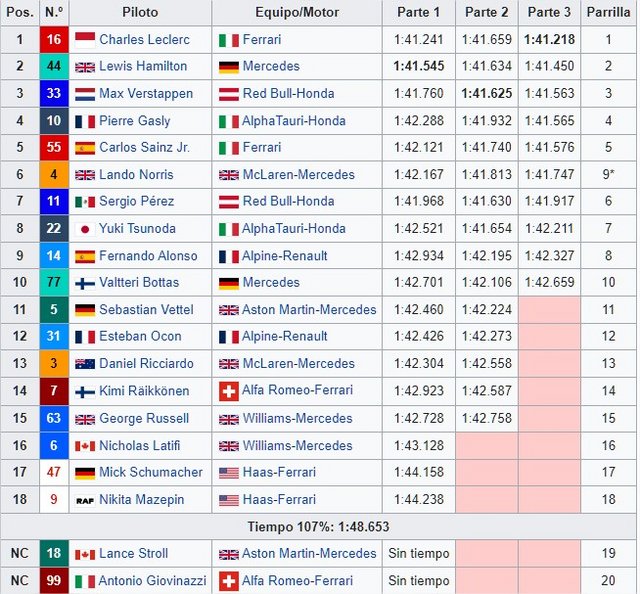Open the Carlos Sainz Jr. link
This screenshot has width=640, height=594.
tap(144, 147)
